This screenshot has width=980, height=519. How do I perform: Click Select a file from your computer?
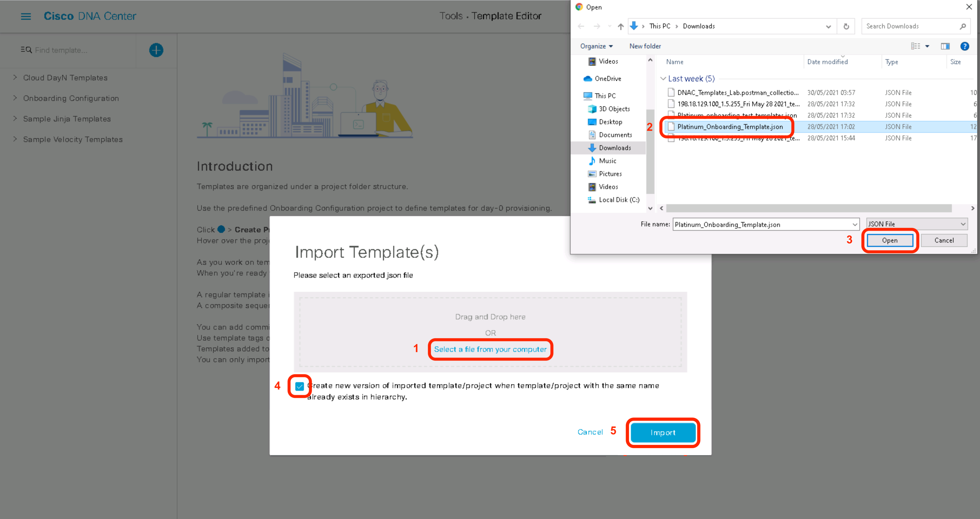click(x=490, y=349)
